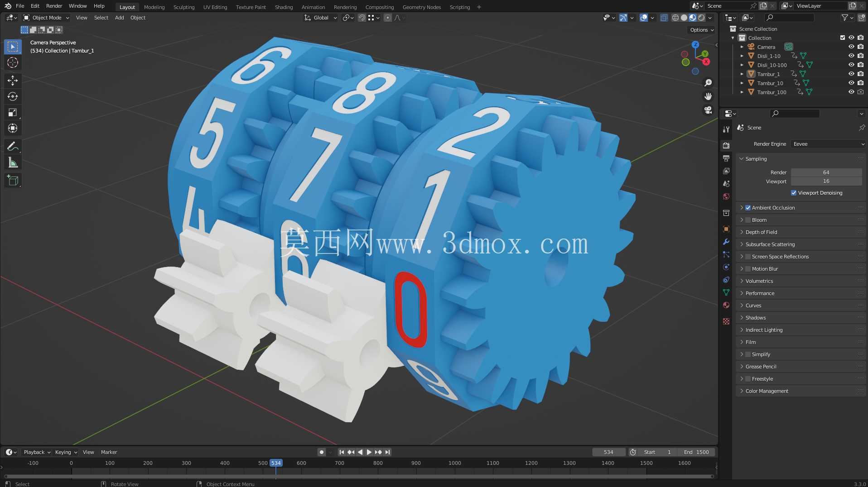Viewport: 868px width, 487px height.
Task: Select the Annotate tool
Action: tap(13, 146)
